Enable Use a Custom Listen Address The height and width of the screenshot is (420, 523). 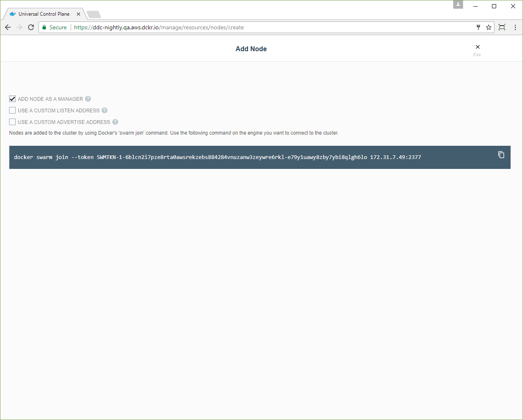[12, 110]
